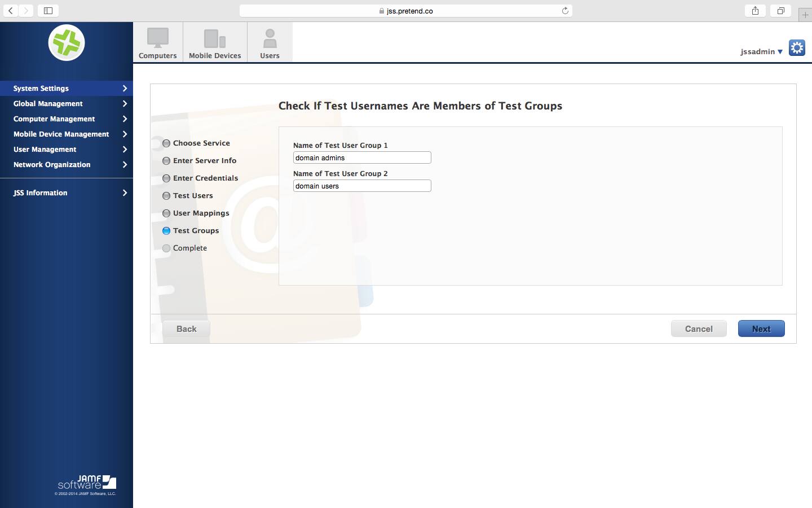
Task: Edit Test User Group 1 field
Action: coord(362,158)
